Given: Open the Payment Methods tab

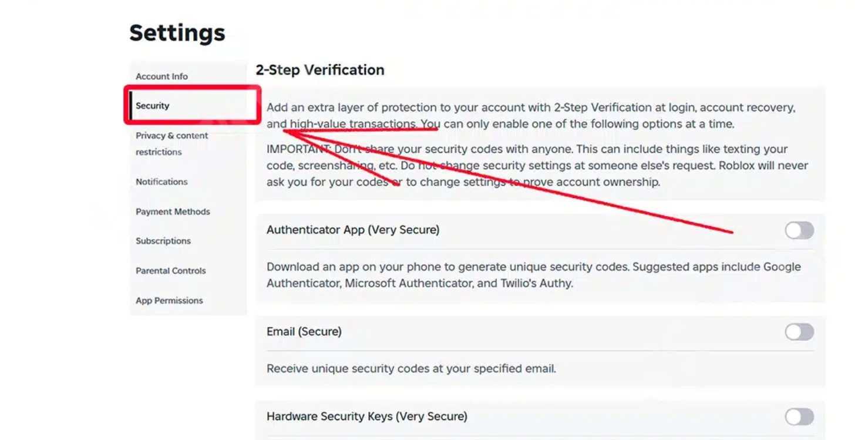Looking at the screenshot, I should 173,211.
